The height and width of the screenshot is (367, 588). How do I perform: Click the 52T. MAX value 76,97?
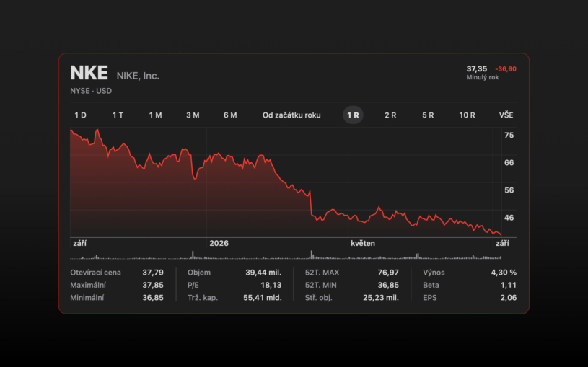click(388, 273)
